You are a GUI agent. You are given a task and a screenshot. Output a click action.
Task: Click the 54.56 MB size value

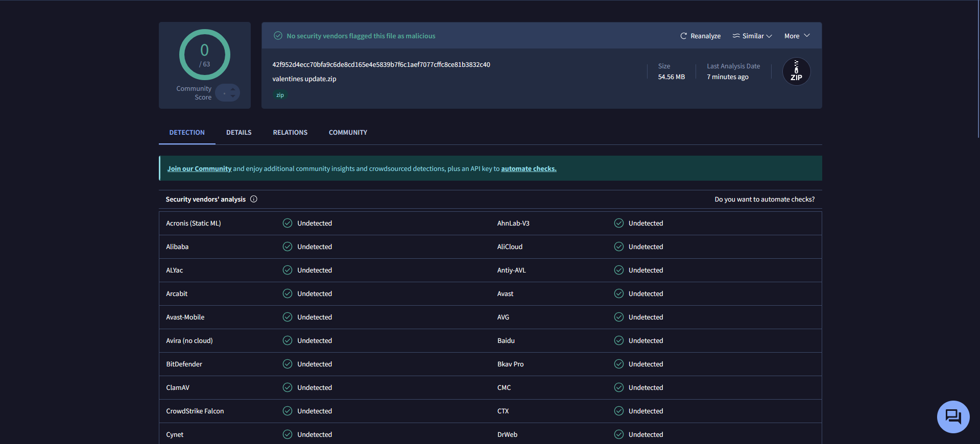(x=672, y=77)
